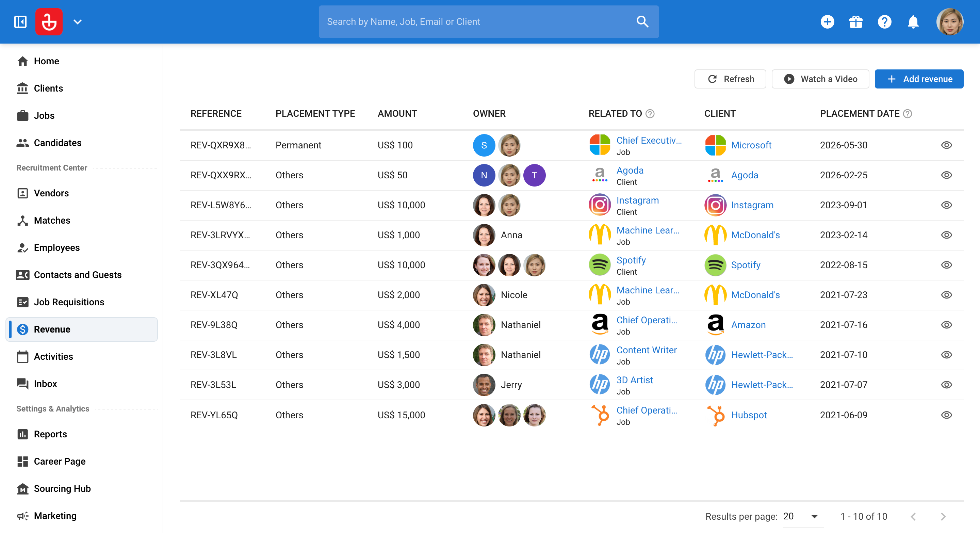View the Agoda revenue eye icon
The height and width of the screenshot is (533, 980).
point(946,175)
